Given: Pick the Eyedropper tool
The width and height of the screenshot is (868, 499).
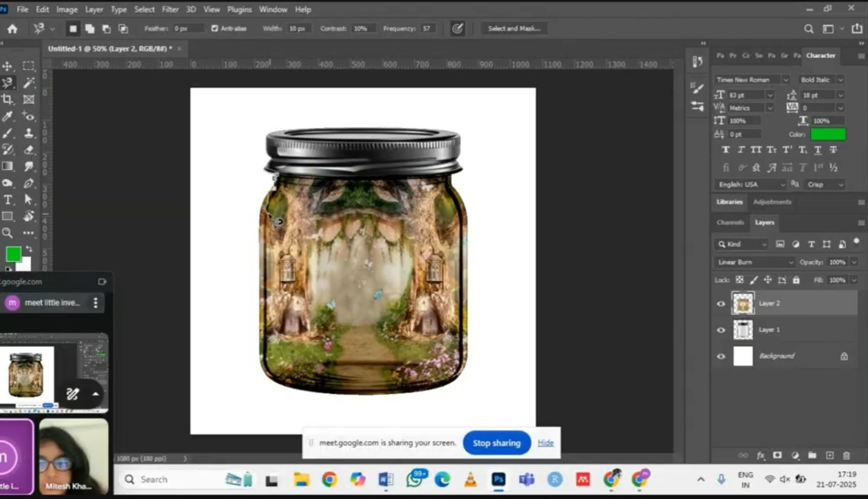Looking at the screenshot, I should 7,117.
